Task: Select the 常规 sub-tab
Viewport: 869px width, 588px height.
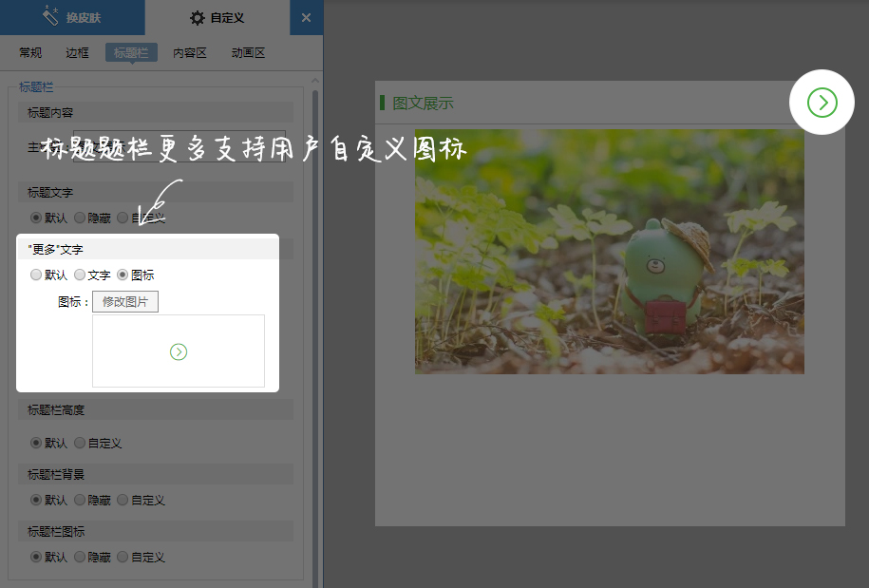Action: [x=30, y=52]
